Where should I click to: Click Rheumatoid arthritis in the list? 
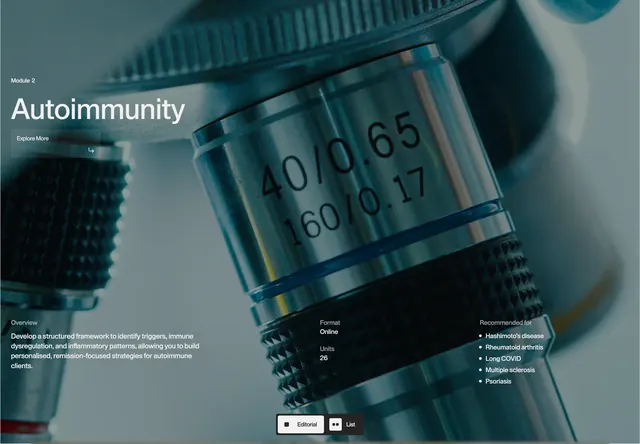[x=514, y=347]
